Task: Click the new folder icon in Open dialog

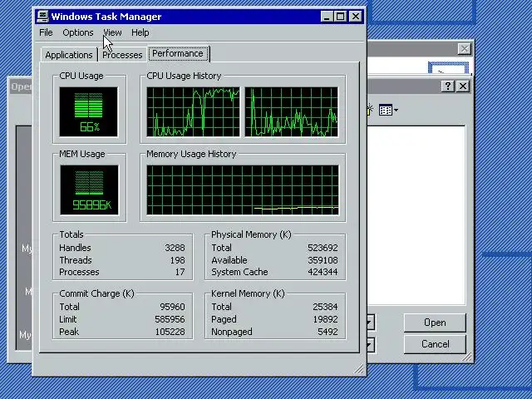Action: pyautogui.click(x=369, y=111)
